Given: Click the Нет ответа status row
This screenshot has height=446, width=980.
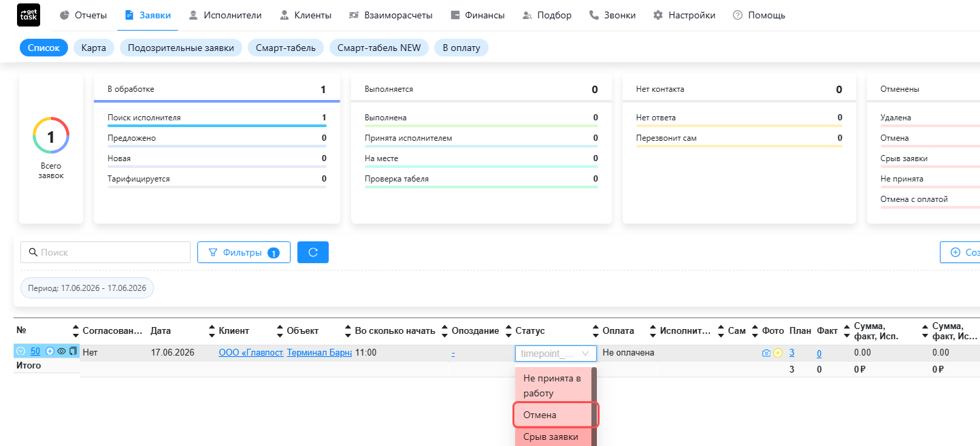Looking at the screenshot, I should pos(739,119).
